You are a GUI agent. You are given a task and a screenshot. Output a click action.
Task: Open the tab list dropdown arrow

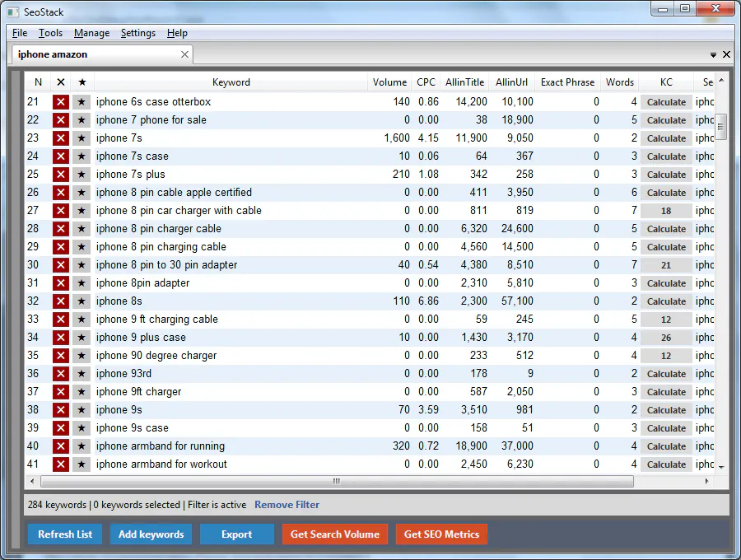coord(713,55)
